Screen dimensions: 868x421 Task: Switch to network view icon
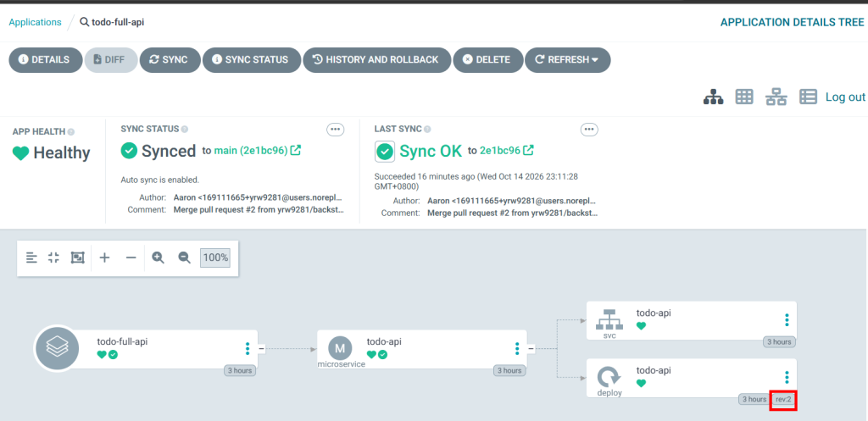coord(776,97)
